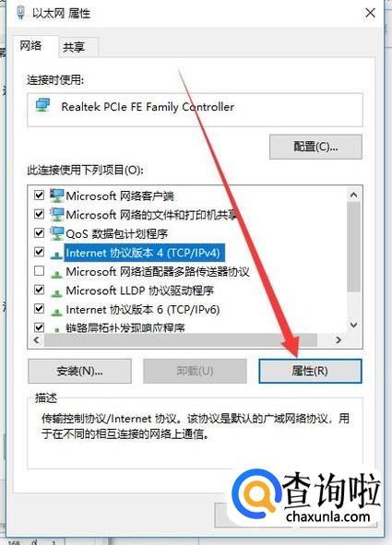Open 属性(R) for the selected item
Screen dimensions: 392x545
tap(310, 371)
